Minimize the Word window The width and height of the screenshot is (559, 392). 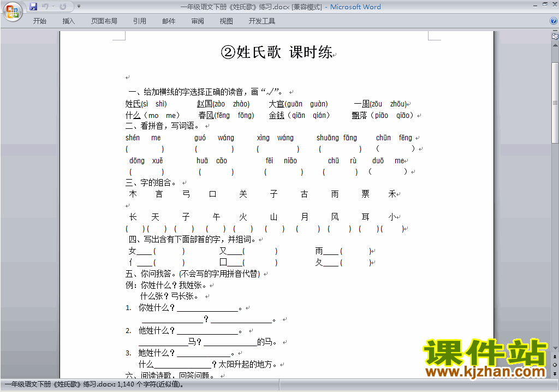coord(535,5)
